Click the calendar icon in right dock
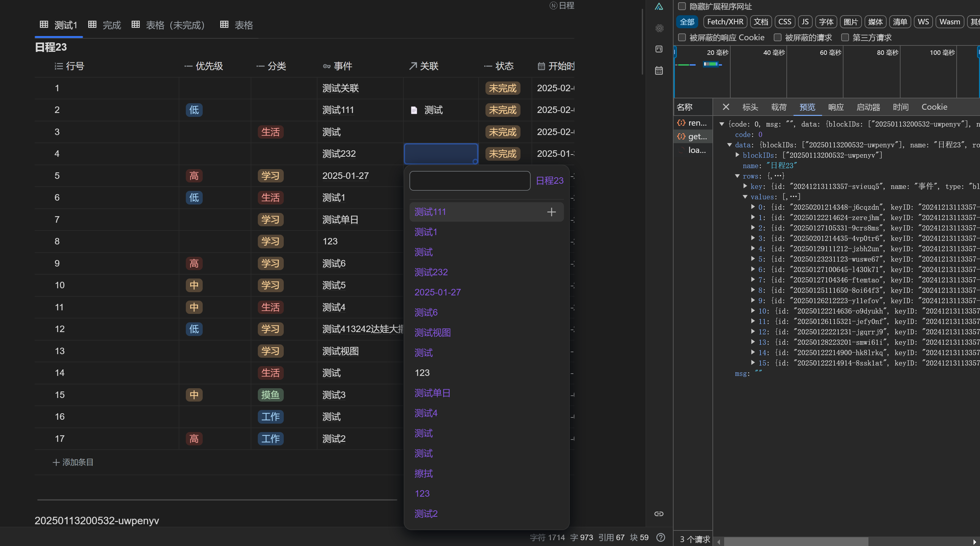Image resolution: width=980 pixels, height=546 pixels. point(659,71)
